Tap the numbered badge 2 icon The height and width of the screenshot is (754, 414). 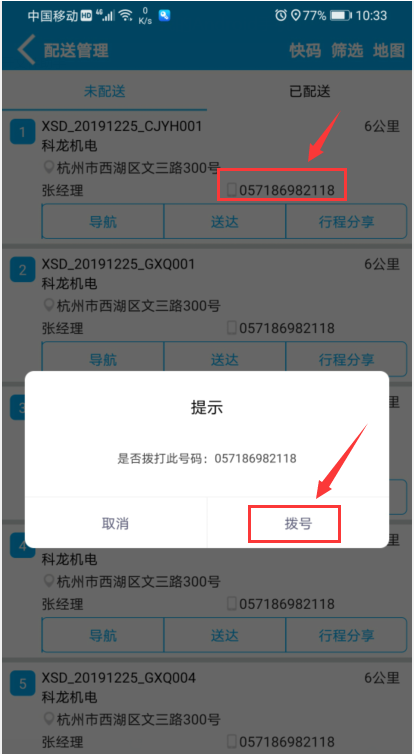tap(23, 270)
